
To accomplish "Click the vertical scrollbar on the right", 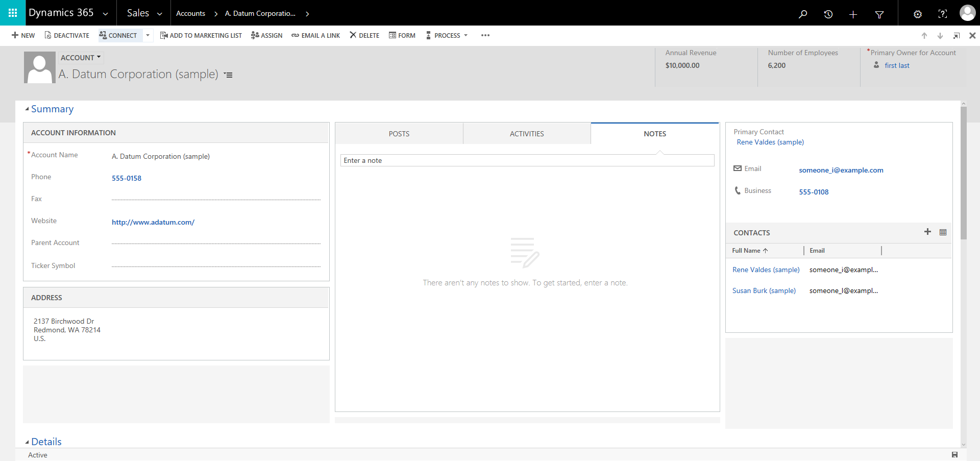I will (x=963, y=174).
